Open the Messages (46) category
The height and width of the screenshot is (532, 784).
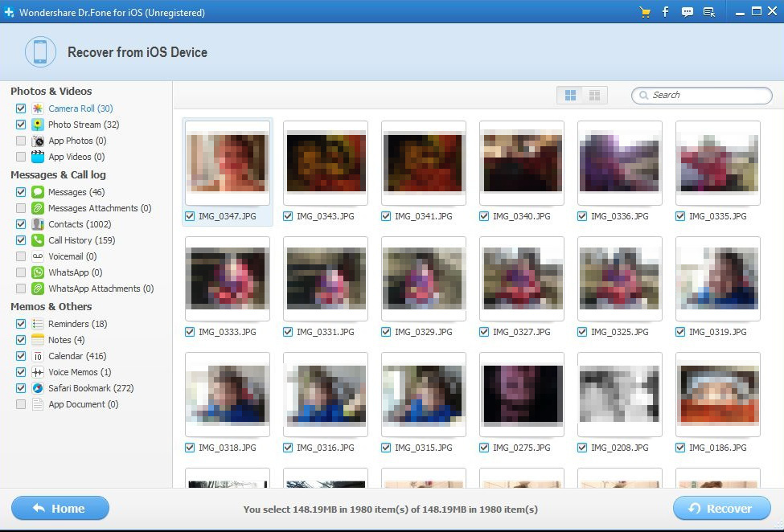[x=76, y=192]
